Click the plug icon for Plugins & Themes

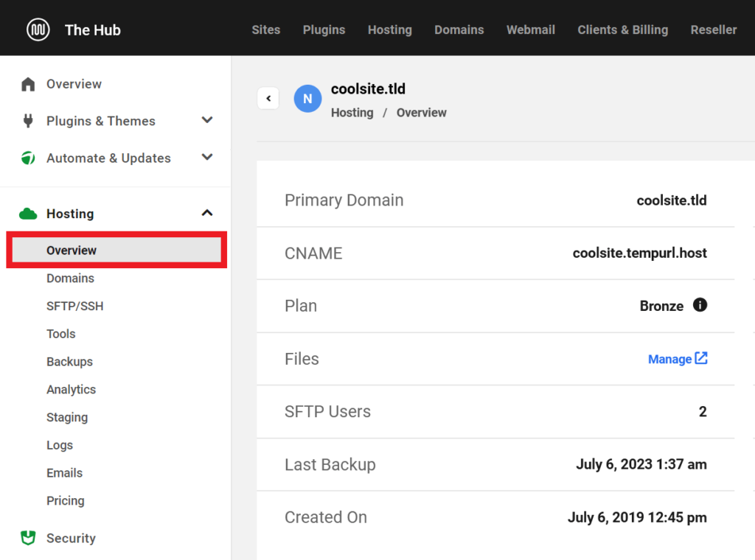point(28,121)
